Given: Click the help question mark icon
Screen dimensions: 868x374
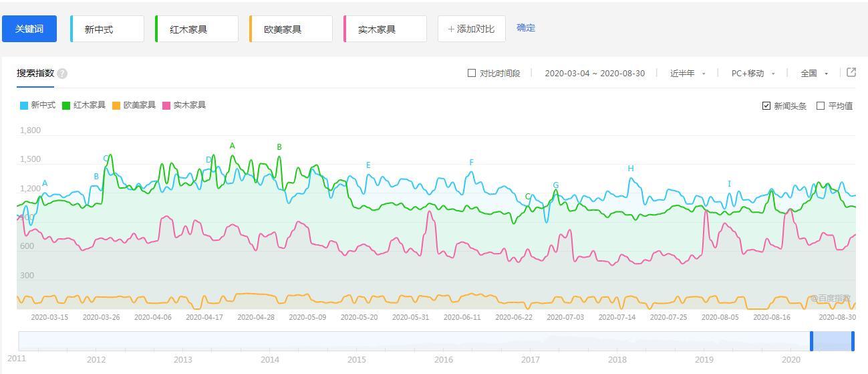Looking at the screenshot, I should 62,74.
